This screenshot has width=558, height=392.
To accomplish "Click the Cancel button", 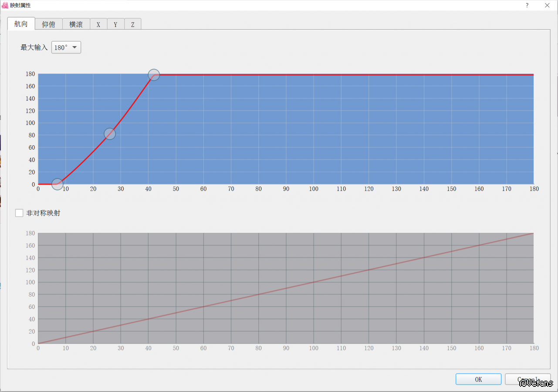I will (528, 379).
